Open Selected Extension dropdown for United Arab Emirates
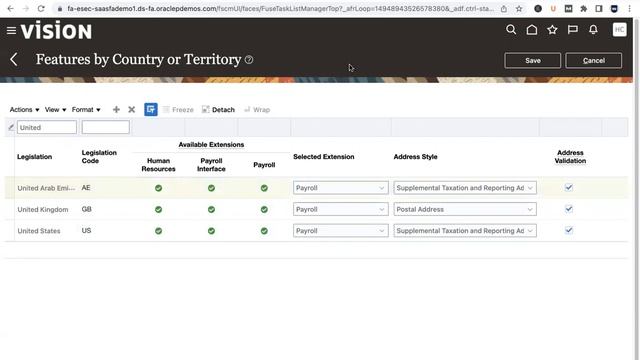 (x=340, y=188)
